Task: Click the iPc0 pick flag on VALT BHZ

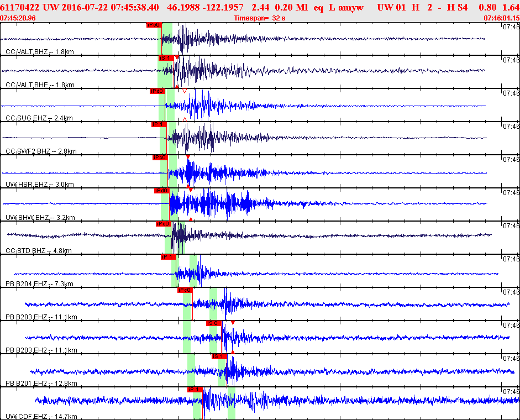Action: 154,25
